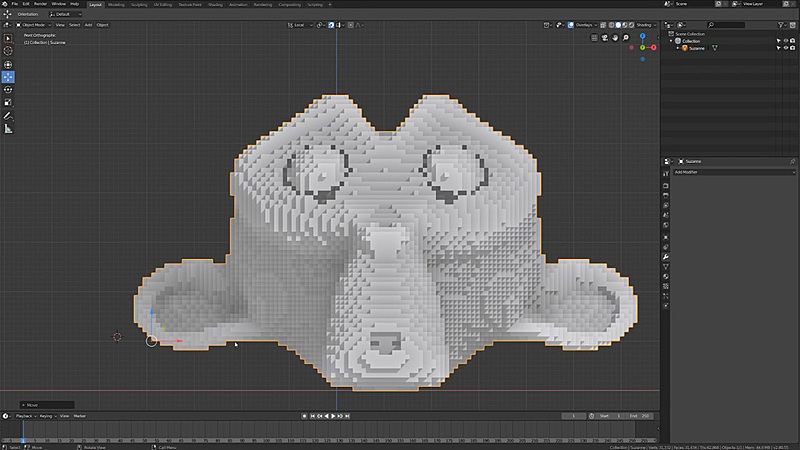Click the pan hand viewport button
The image size is (800, 450).
[615, 38]
